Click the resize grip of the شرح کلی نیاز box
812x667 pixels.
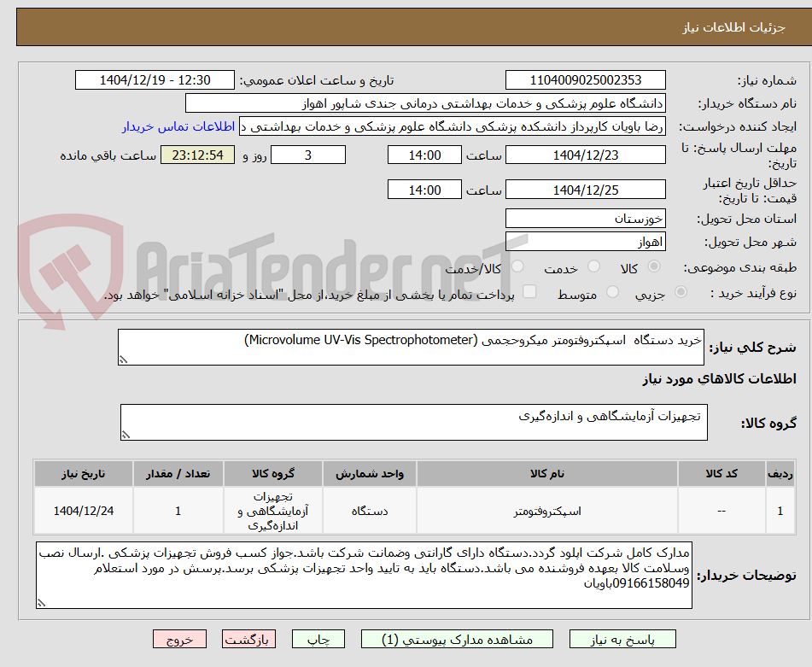(123, 360)
